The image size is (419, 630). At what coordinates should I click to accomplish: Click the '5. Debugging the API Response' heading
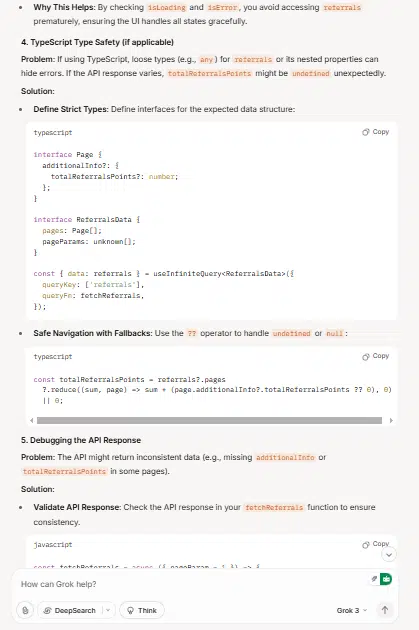pos(81,440)
